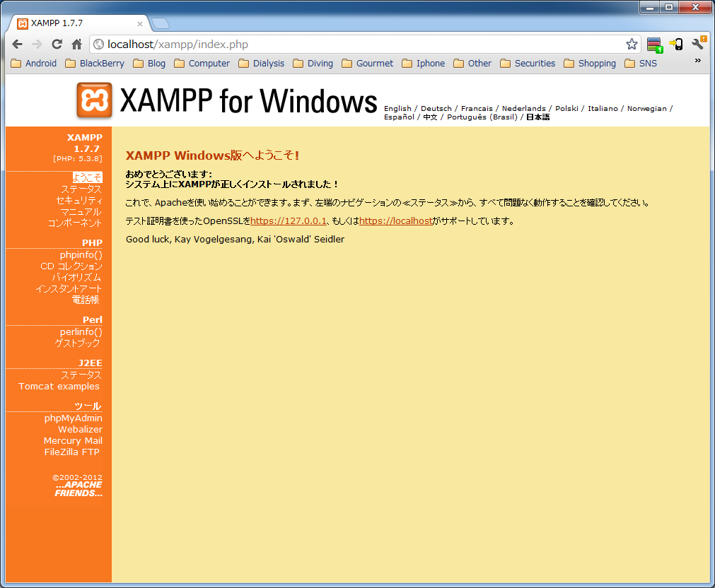Image resolution: width=715 pixels, height=588 pixels.
Task: Open perlinfo() in the sidebar
Action: click(x=81, y=332)
